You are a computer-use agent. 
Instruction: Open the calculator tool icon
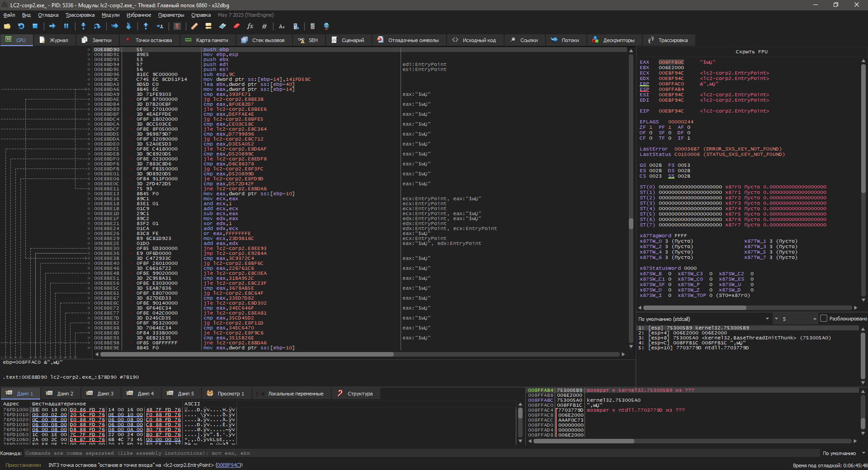[x=312, y=26]
